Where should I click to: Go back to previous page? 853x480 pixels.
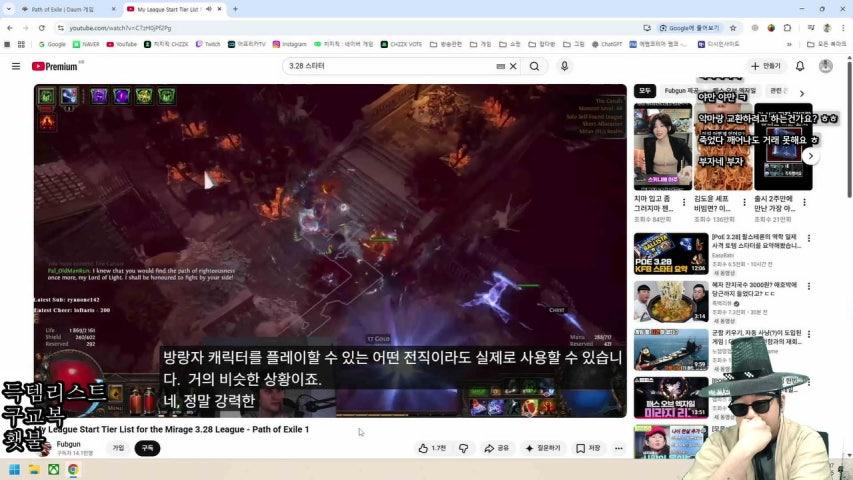[10, 28]
